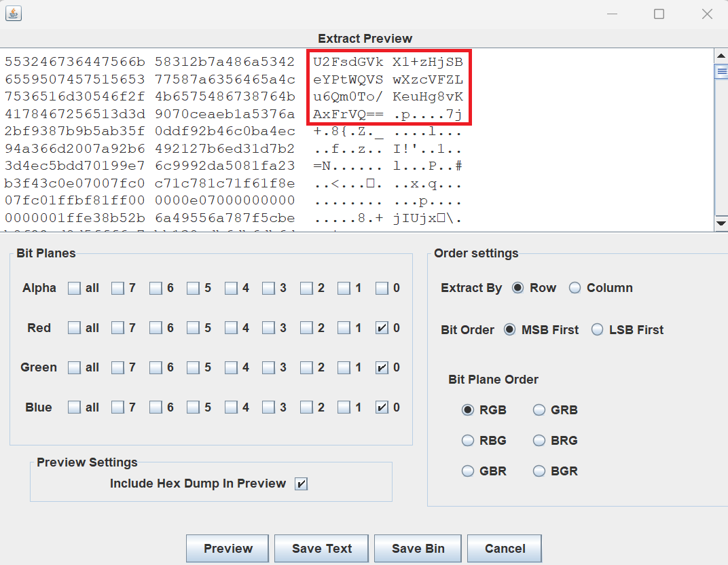728x565 pixels.
Task: Enable Alpha bit plane 0
Action: pyautogui.click(x=382, y=289)
